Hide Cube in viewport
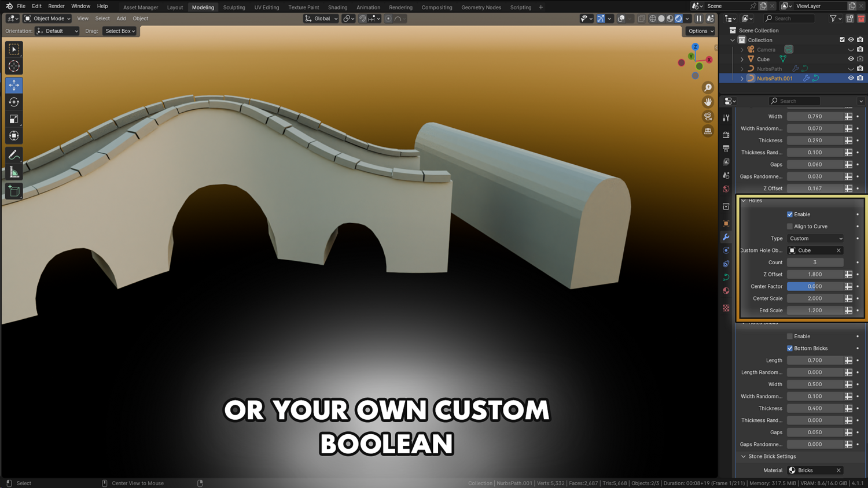Screen dimensions: 868x488 pyautogui.click(x=851, y=59)
